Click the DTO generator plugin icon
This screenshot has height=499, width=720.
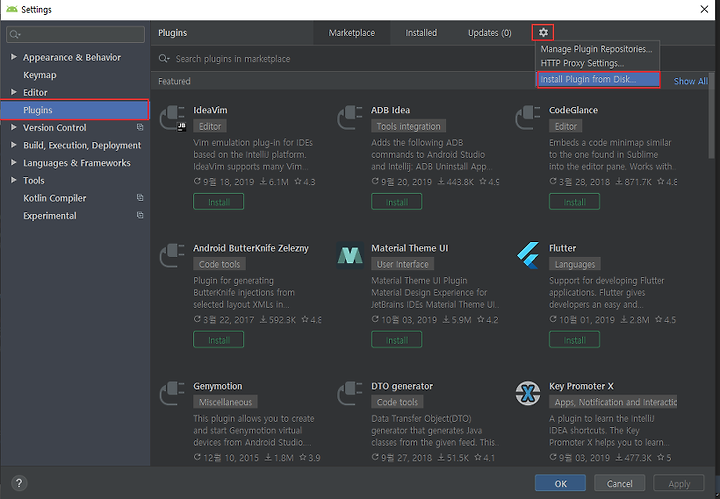pos(350,394)
